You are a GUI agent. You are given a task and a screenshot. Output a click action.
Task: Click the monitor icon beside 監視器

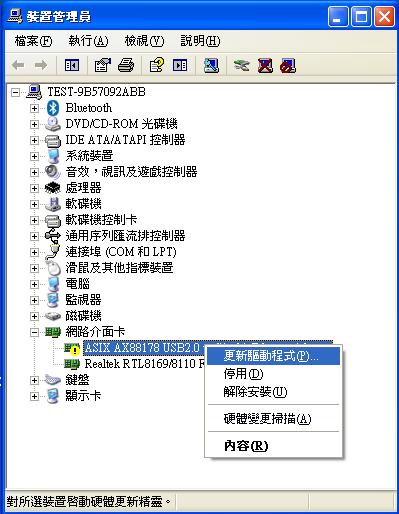click(53, 300)
